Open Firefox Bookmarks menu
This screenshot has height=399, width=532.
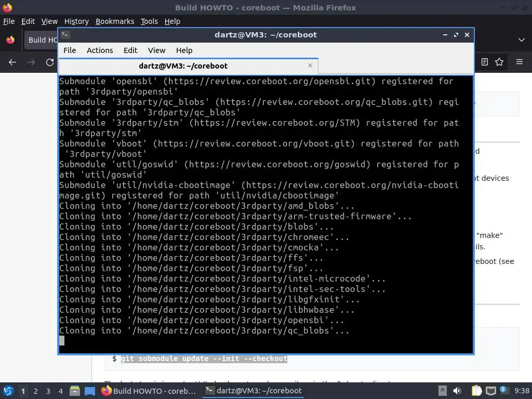[115, 21]
